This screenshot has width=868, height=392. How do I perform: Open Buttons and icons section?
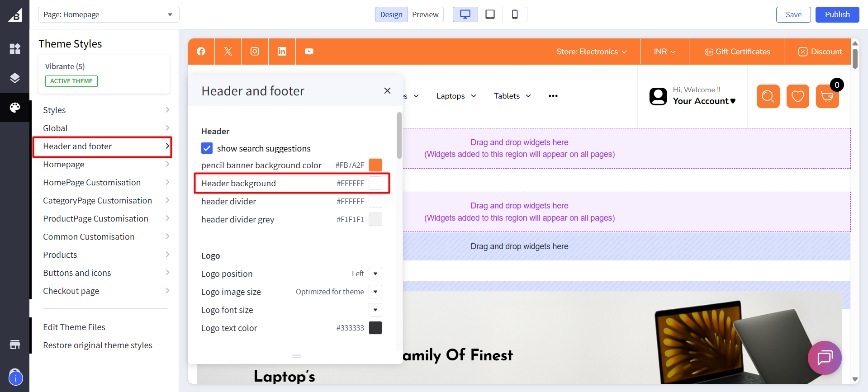click(x=106, y=273)
